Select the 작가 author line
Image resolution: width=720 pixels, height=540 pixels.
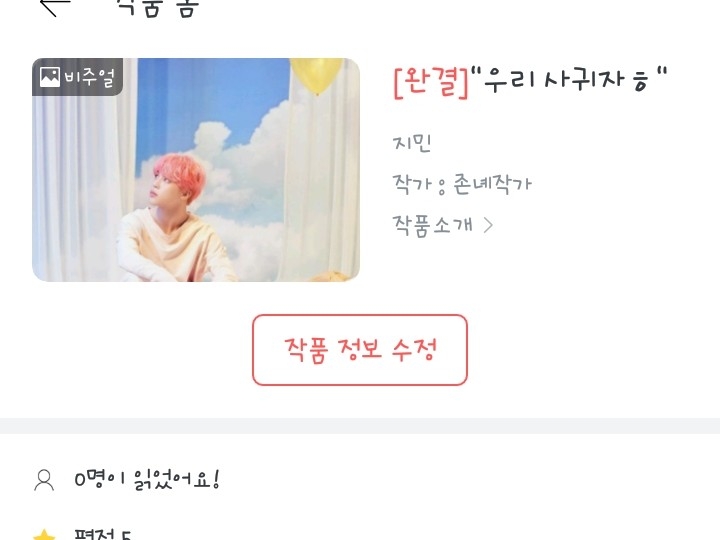tap(462, 185)
